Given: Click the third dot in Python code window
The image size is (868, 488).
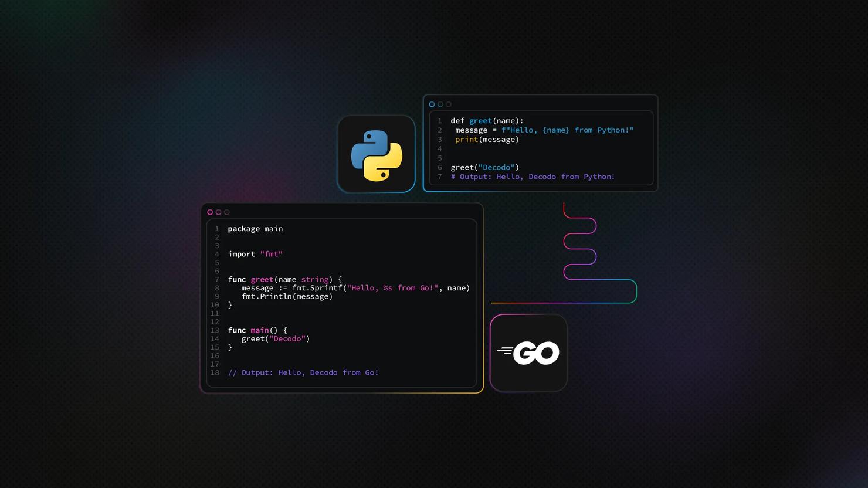Looking at the screenshot, I should click(x=449, y=104).
